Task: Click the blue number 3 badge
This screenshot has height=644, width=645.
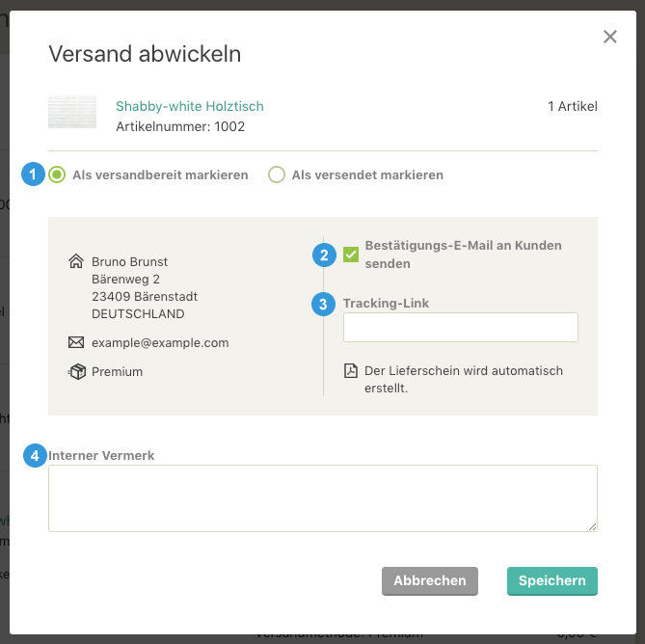Action: (x=323, y=305)
